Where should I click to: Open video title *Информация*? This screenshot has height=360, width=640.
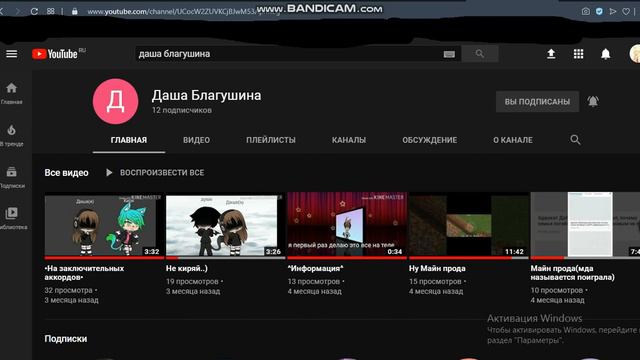point(316,268)
